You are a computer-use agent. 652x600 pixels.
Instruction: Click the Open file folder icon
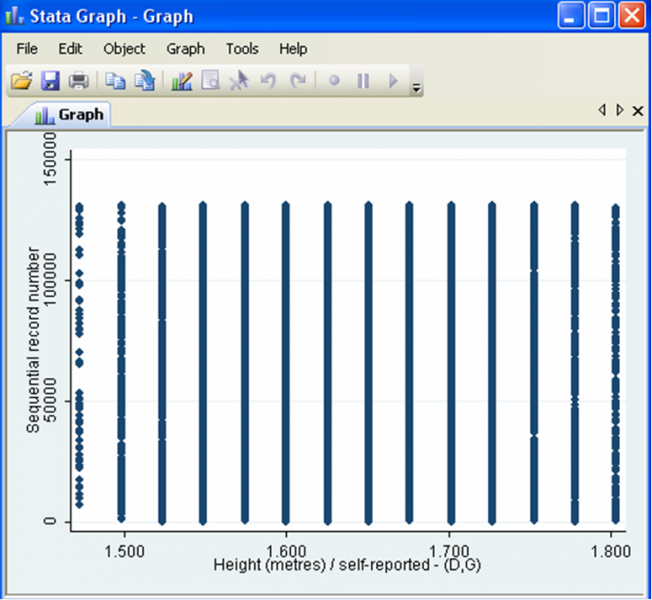point(21,81)
